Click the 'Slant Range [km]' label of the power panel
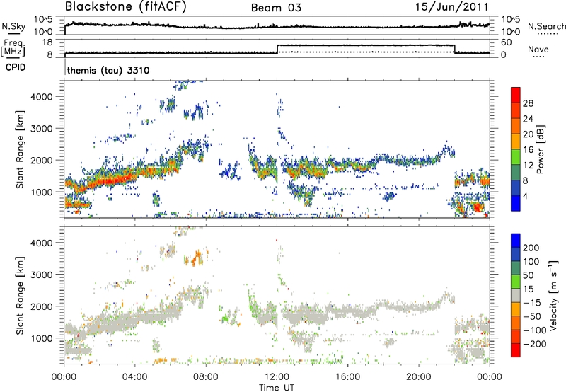This screenshot has height=392, width=566. click(x=20, y=149)
